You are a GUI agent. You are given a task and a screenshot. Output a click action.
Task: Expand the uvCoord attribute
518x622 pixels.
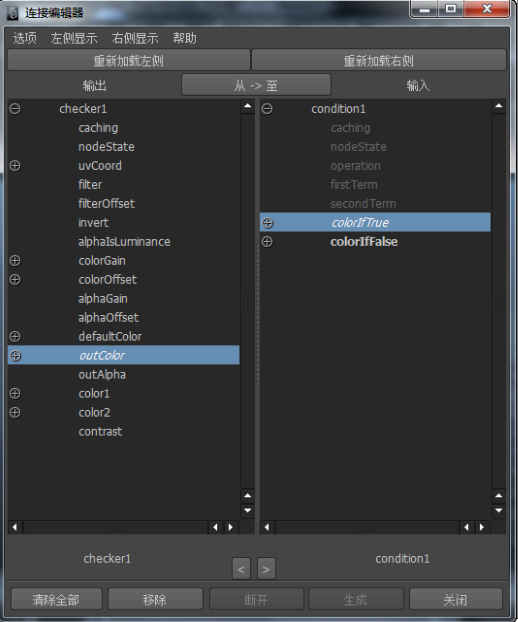15,166
